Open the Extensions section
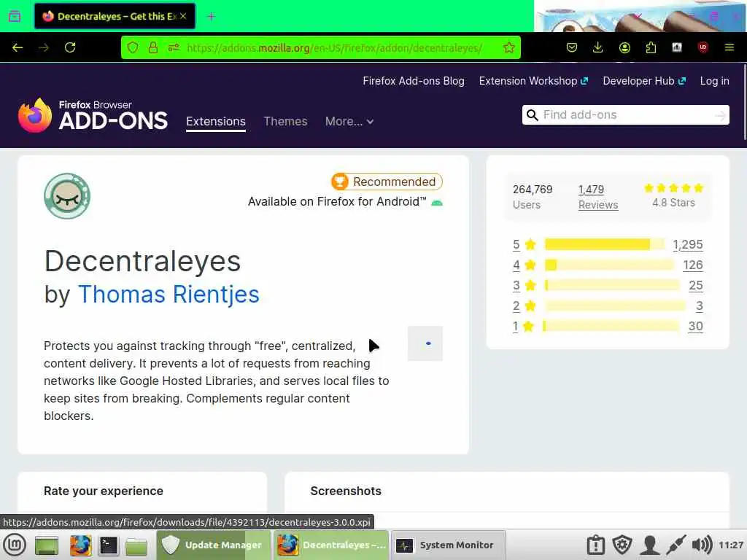747x560 pixels. pyautogui.click(x=216, y=122)
